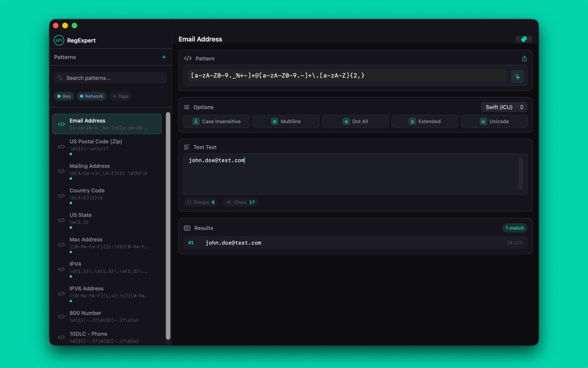Click the tag icon at top right

pos(524,39)
